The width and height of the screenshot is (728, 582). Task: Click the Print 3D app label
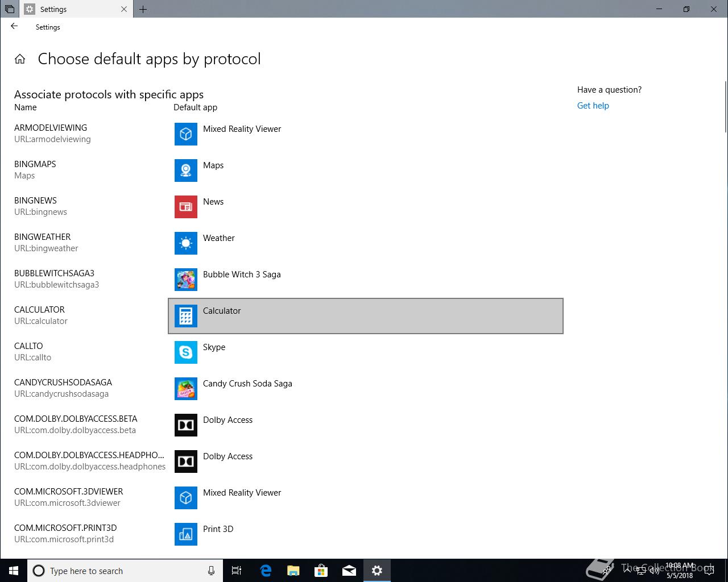(x=218, y=529)
